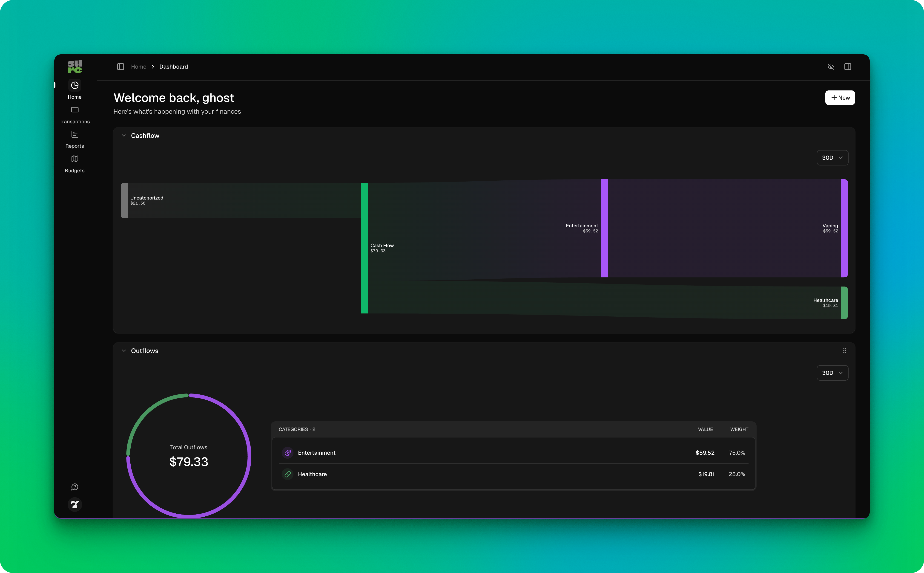Click the CATEGORIES · 2 column header
924x573 pixels.
pos(297,429)
